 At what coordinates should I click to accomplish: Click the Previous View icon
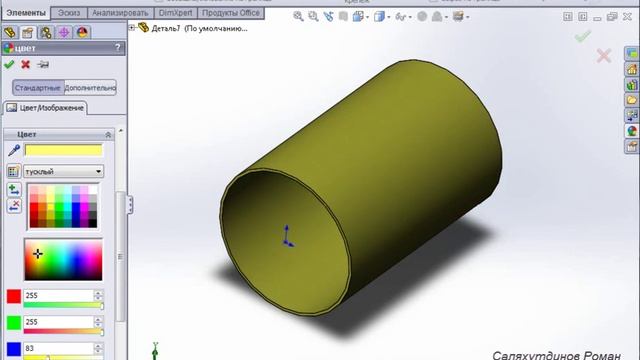click(328, 17)
